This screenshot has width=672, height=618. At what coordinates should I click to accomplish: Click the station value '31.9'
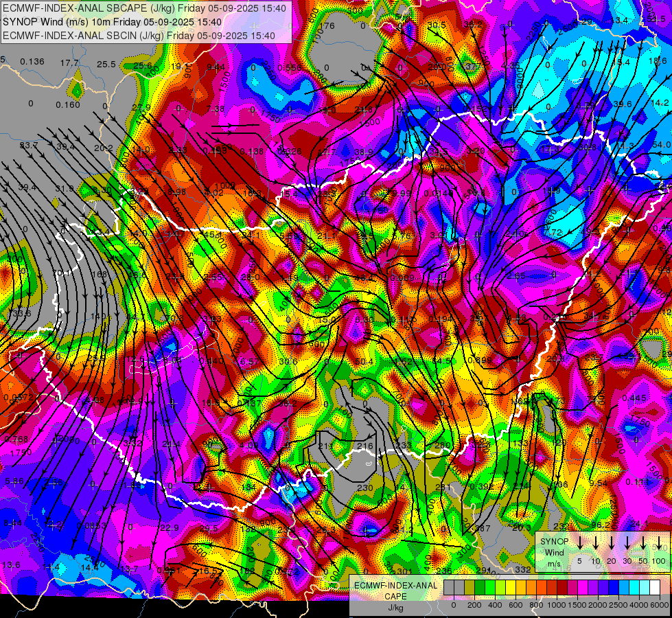coord(65,189)
